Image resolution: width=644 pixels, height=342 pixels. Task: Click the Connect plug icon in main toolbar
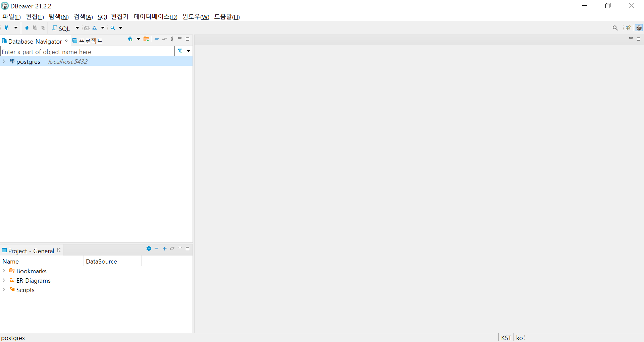(27, 28)
